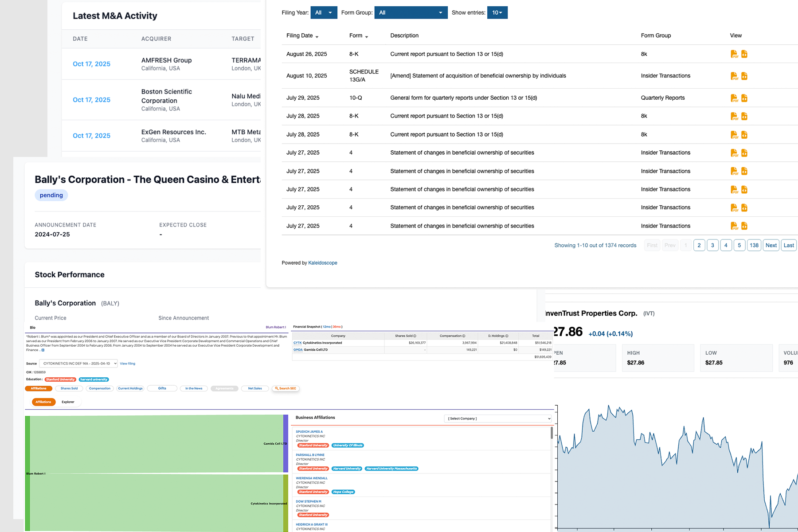The image size is (798, 532).
Task: Enable the Affiliations filter pill
Action: (39, 388)
